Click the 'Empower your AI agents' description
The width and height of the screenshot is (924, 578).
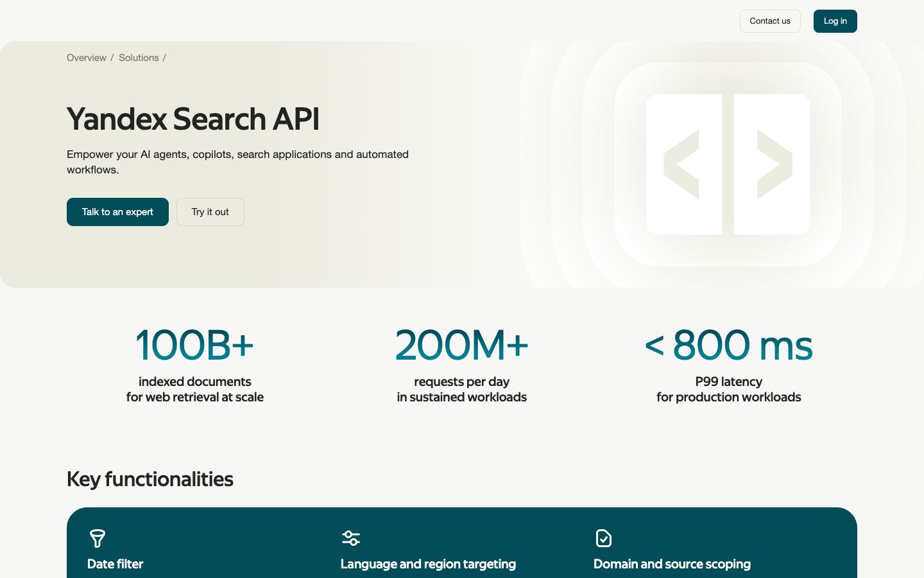[237, 162]
